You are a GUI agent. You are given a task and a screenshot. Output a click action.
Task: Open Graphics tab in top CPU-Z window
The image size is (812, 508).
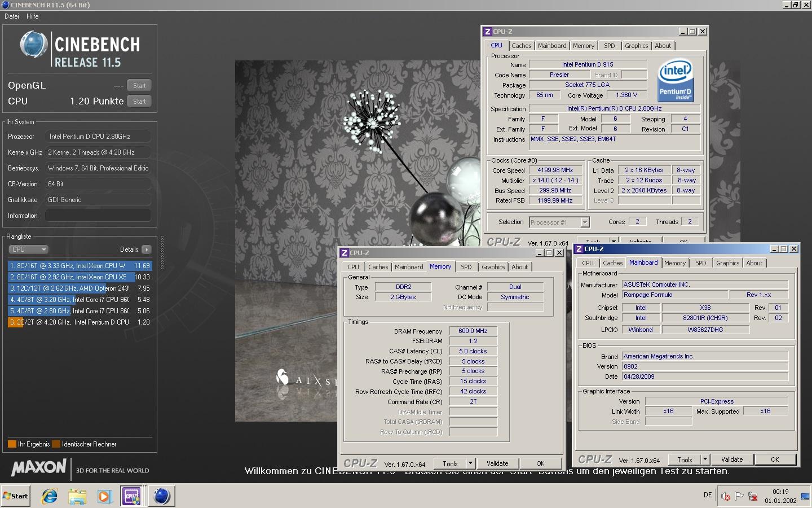636,46
